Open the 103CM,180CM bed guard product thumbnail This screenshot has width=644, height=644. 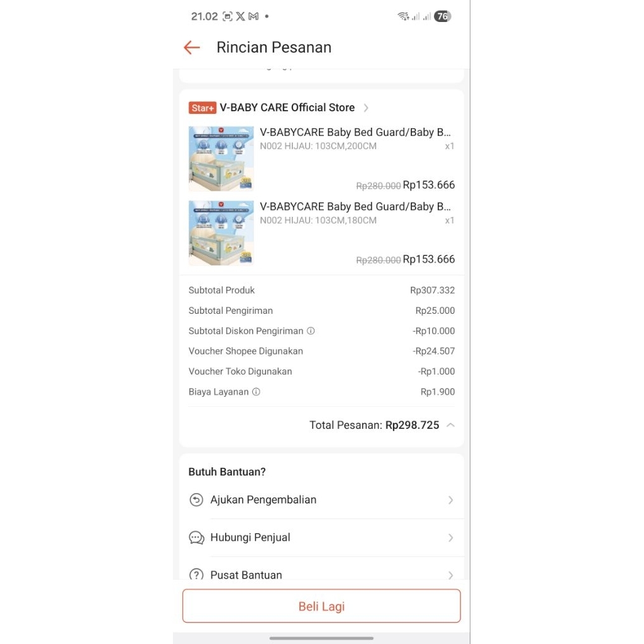221,233
